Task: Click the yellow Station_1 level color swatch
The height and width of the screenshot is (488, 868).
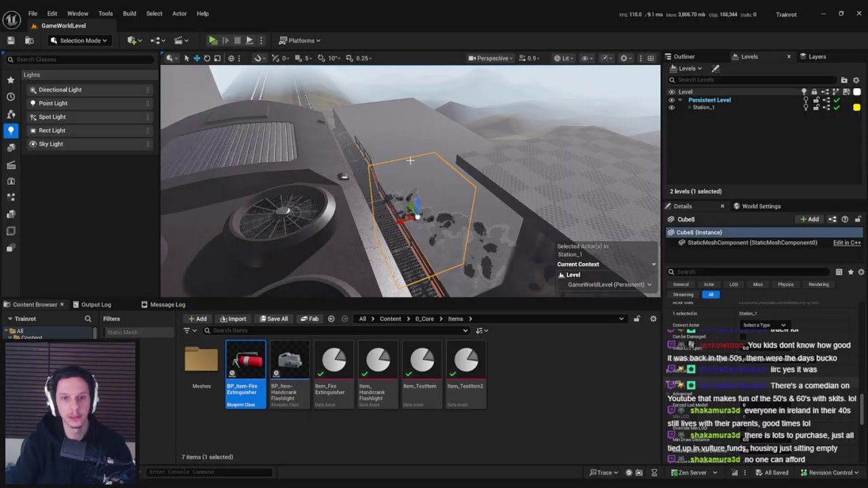Action: (x=856, y=107)
